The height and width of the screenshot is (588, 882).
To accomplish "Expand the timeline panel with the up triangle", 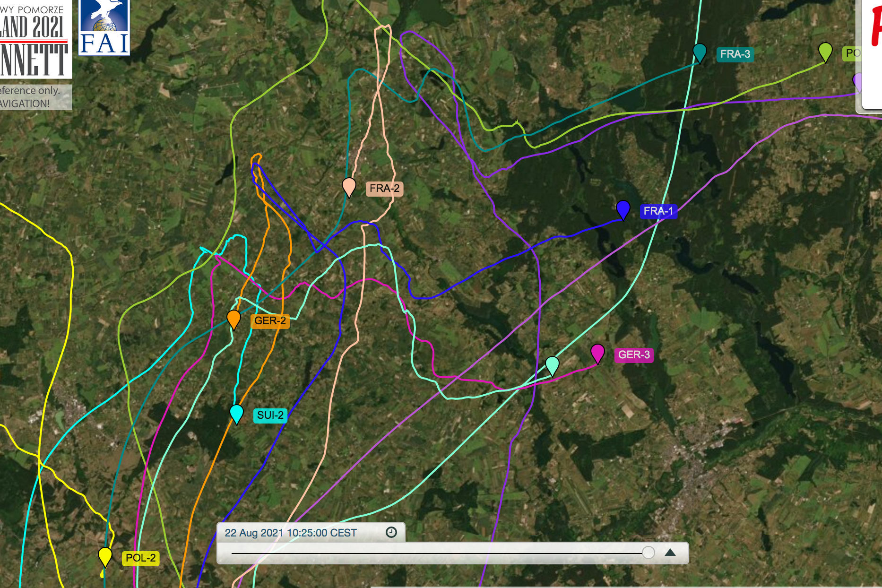I will [x=670, y=552].
